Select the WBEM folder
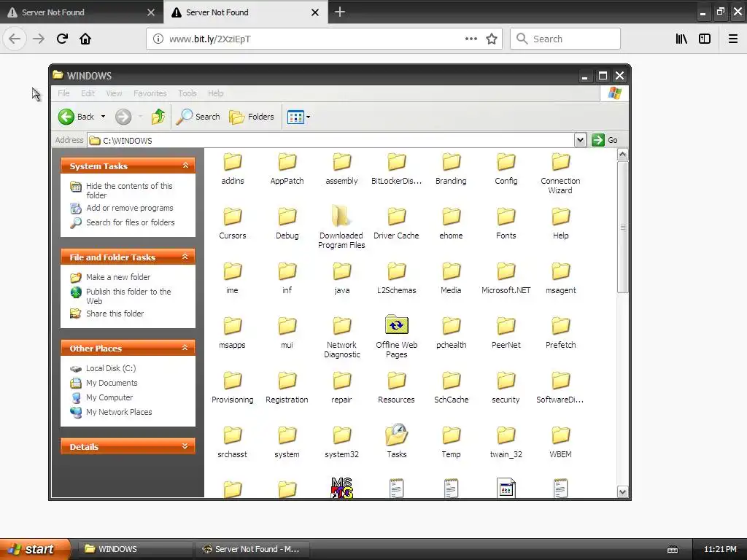This screenshot has width=747, height=560. click(x=561, y=436)
